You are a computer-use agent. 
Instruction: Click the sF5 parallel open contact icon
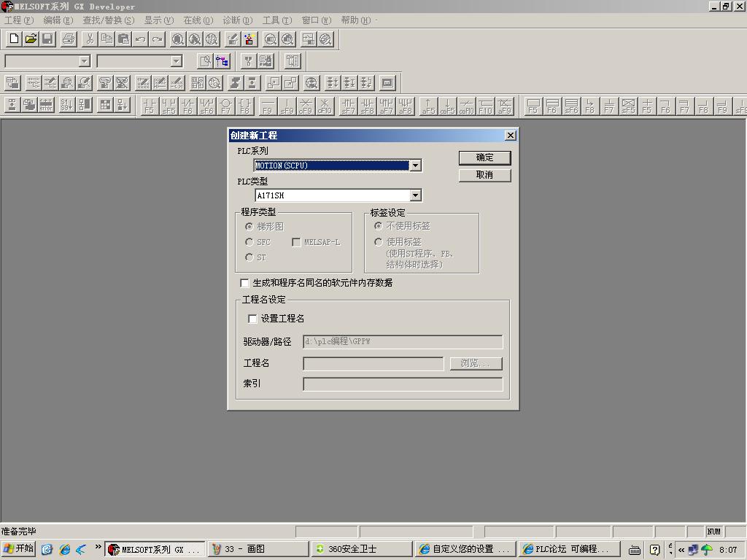coord(169,106)
